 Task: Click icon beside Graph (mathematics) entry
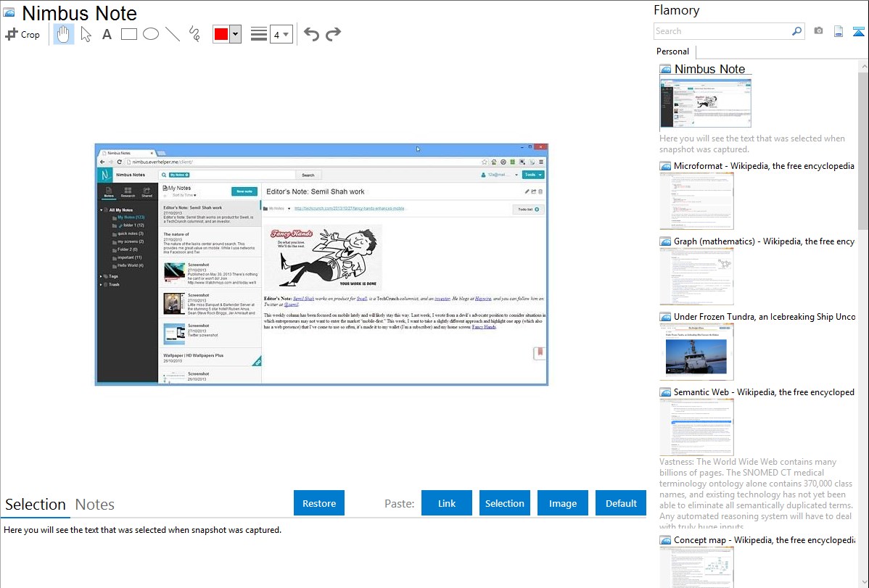point(665,241)
